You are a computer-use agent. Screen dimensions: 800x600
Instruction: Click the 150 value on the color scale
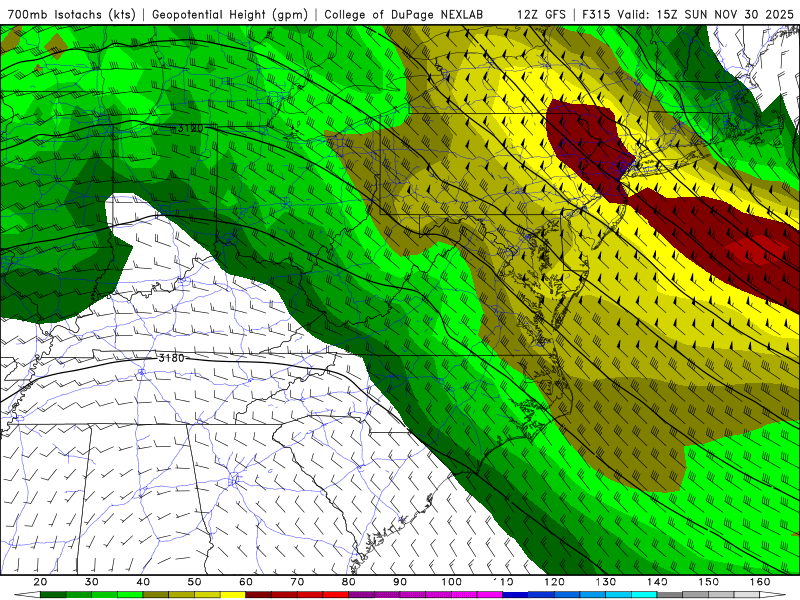pos(709,582)
